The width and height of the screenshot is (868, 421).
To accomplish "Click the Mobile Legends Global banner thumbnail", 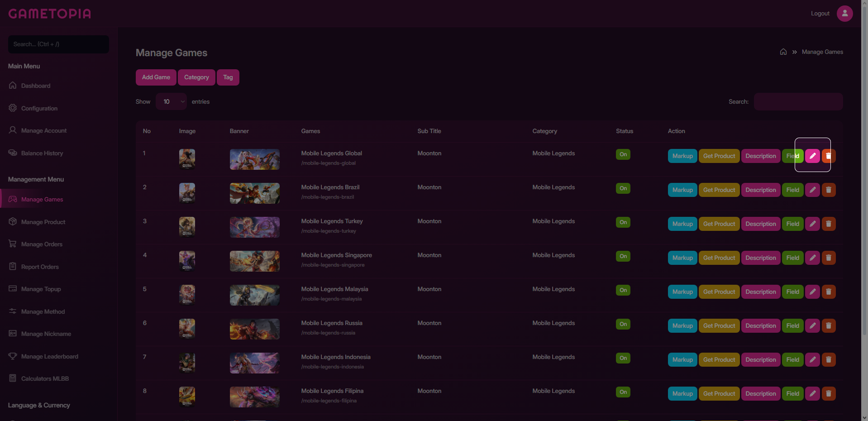I will tap(255, 159).
